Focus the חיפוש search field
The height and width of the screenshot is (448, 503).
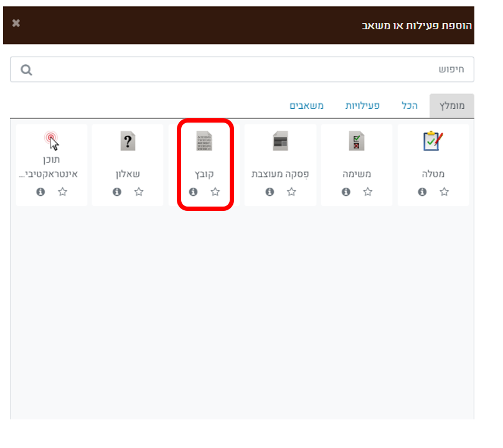249,70
